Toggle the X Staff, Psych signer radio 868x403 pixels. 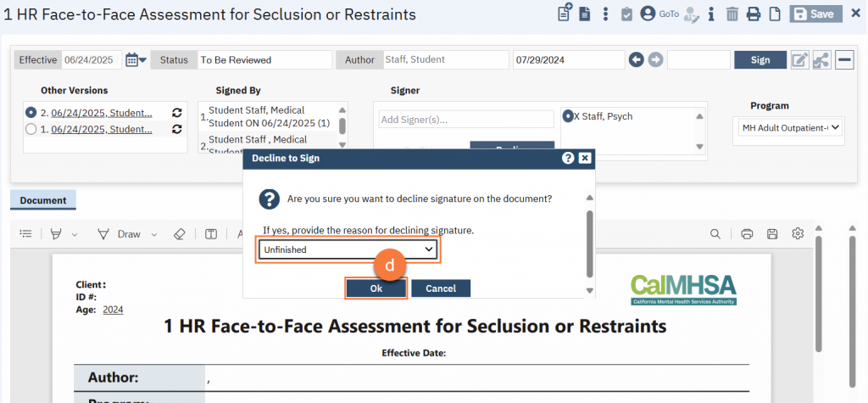(x=568, y=116)
